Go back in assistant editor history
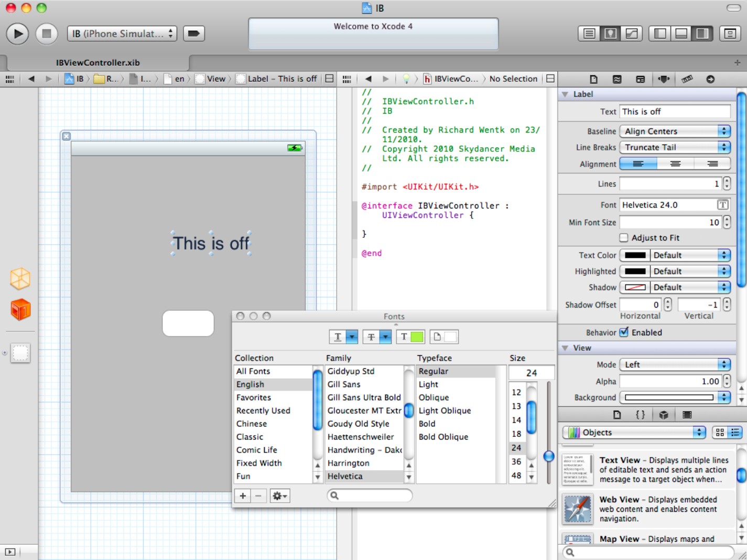This screenshot has width=747, height=560. (x=369, y=79)
